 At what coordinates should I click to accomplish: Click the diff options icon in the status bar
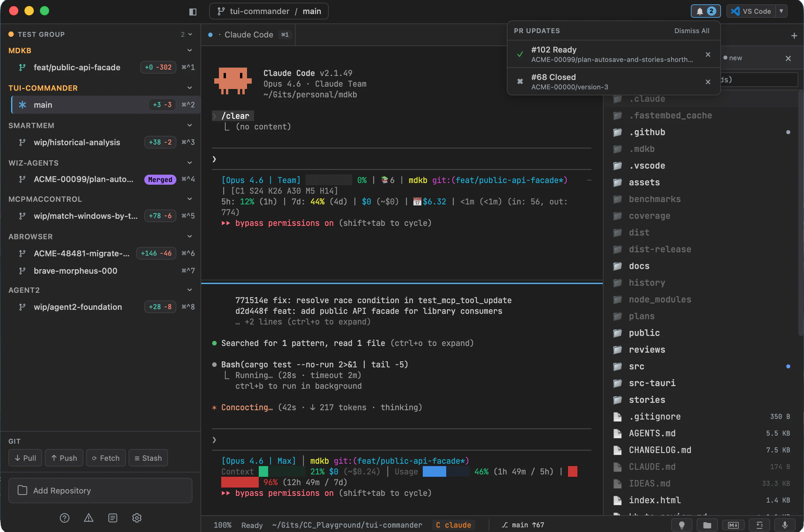[x=759, y=524]
